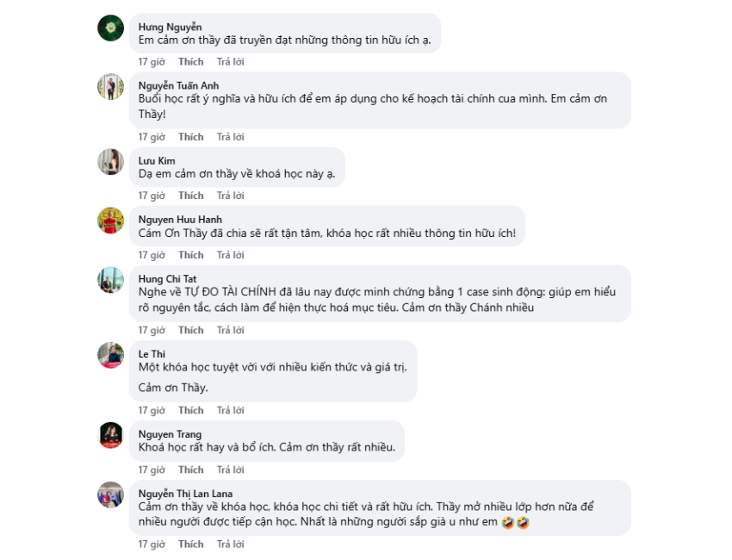Like Hưng Nguyễn's comment with Thích
The image size is (732, 560).
[191, 62]
